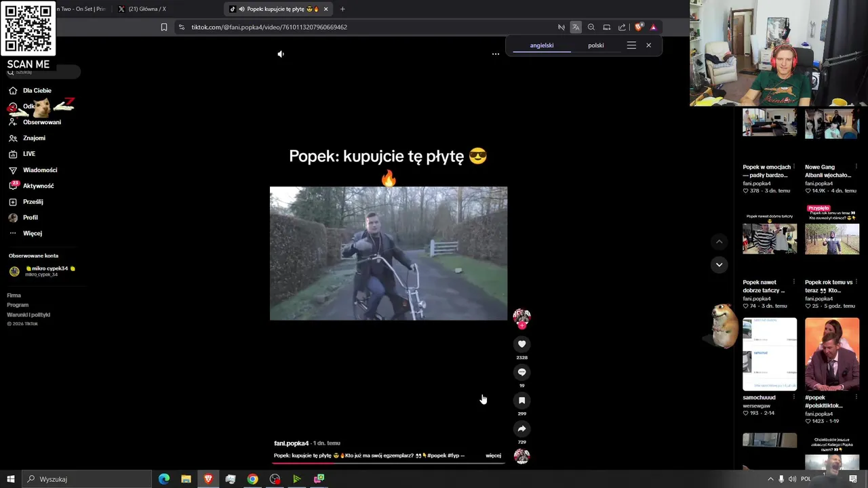Open Nowe Gang Albanii video thumbnail

coord(832,124)
